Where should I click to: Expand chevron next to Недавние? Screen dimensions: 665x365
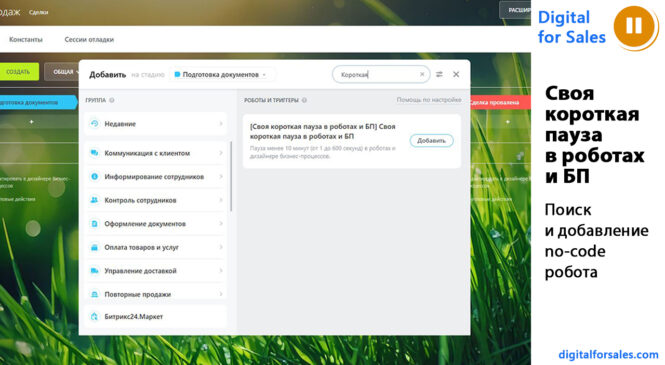(x=221, y=124)
